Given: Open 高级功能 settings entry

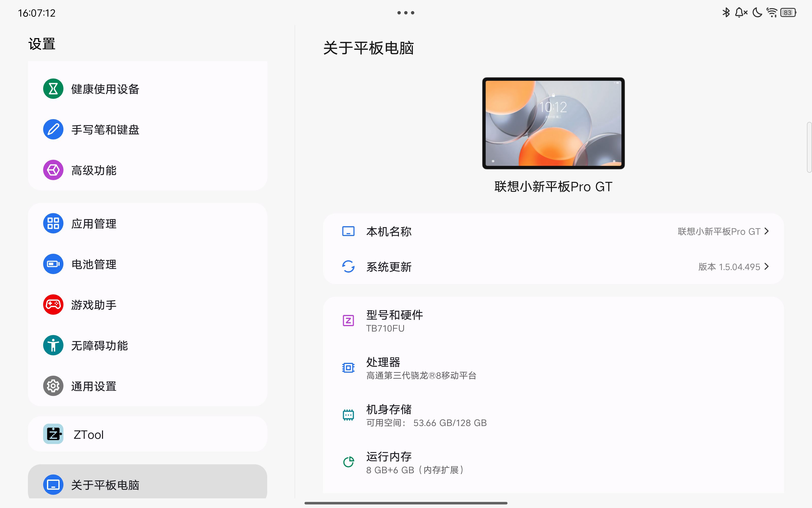Looking at the screenshot, I should (148, 170).
